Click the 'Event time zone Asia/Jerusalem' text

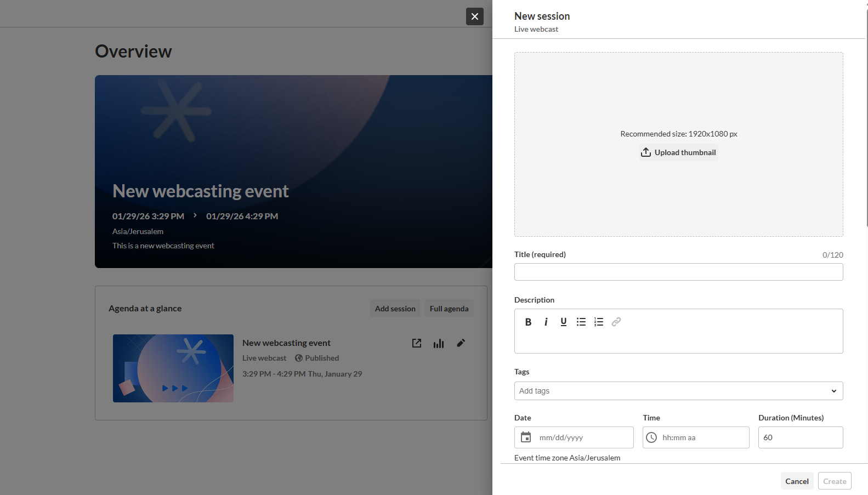click(x=568, y=458)
